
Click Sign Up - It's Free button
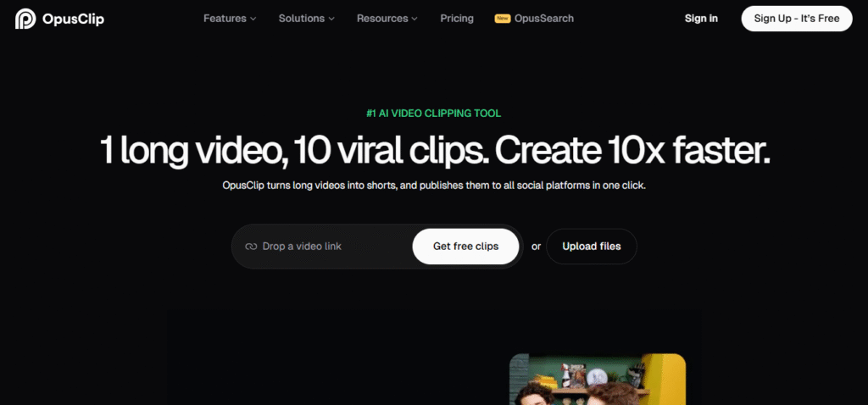(x=797, y=19)
